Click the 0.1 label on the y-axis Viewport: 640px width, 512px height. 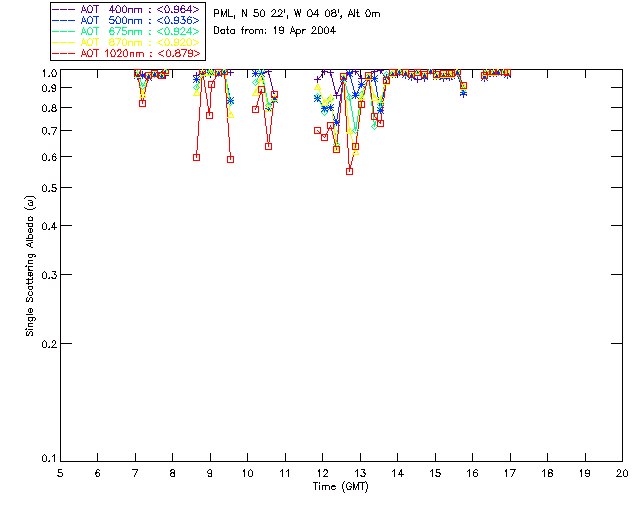click(x=49, y=459)
